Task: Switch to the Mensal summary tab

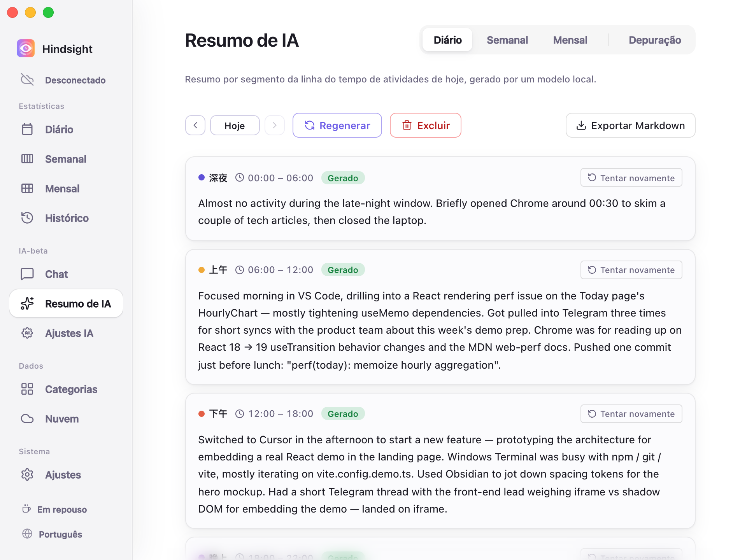Action: click(x=570, y=40)
